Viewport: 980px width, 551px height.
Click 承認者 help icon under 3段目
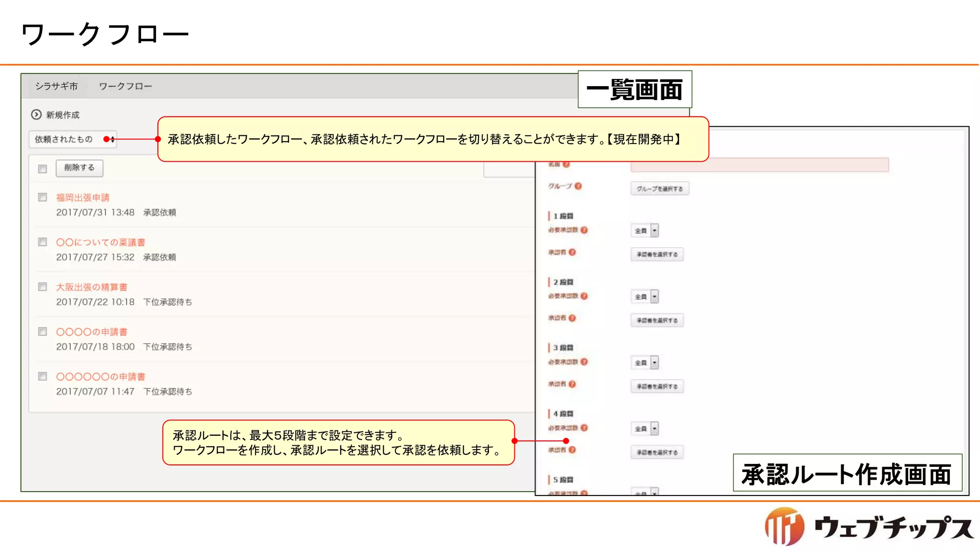click(572, 384)
